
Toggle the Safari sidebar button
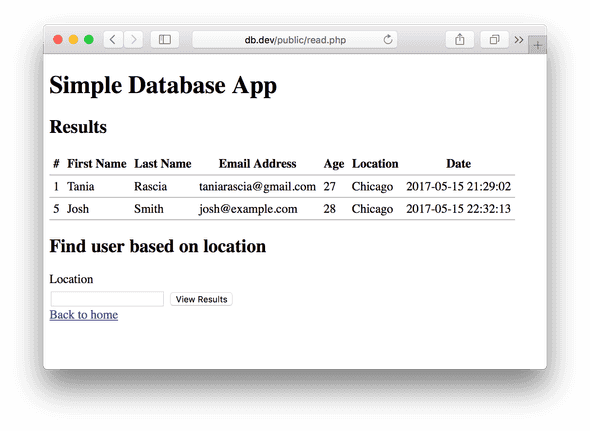click(165, 40)
